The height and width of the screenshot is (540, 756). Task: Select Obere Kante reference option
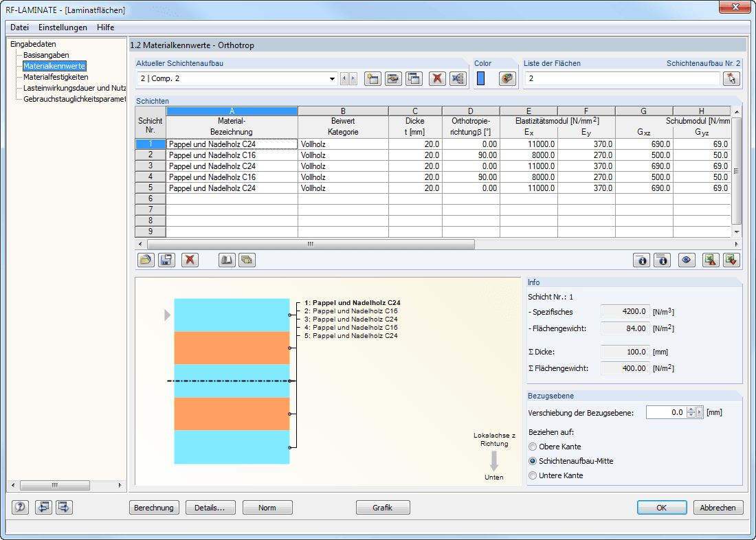[x=533, y=447]
